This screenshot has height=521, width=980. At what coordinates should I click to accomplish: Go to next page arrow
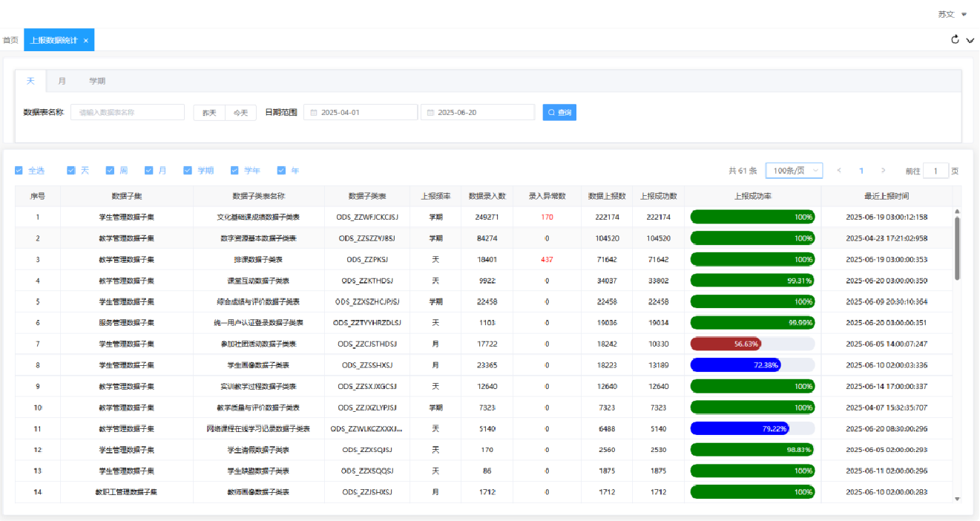[x=883, y=171]
